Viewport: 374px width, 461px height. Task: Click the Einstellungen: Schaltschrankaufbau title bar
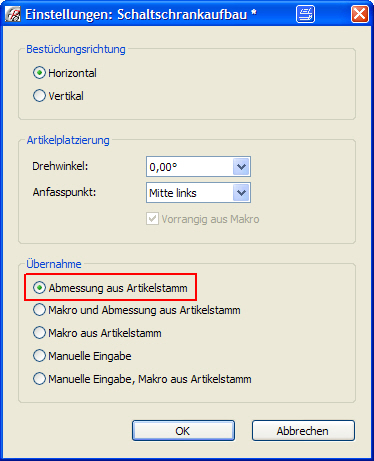[141, 15]
